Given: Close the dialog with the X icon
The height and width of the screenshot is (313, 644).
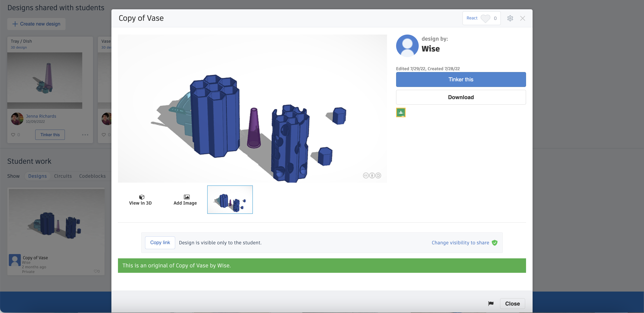Looking at the screenshot, I should coord(522,18).
